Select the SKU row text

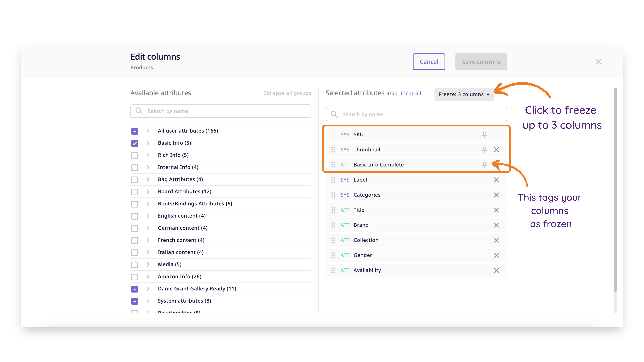point(358,135)
